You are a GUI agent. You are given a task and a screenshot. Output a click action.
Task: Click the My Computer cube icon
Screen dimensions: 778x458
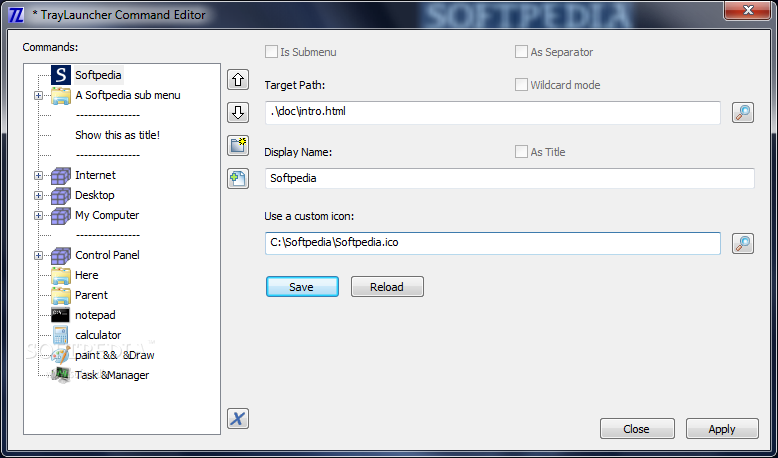(x=61, y=215)
